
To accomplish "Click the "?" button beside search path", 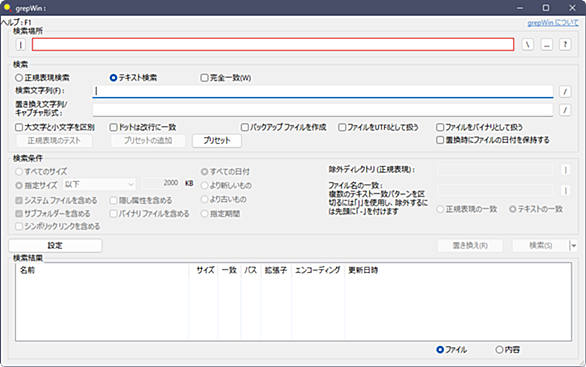I will (565, 45).
